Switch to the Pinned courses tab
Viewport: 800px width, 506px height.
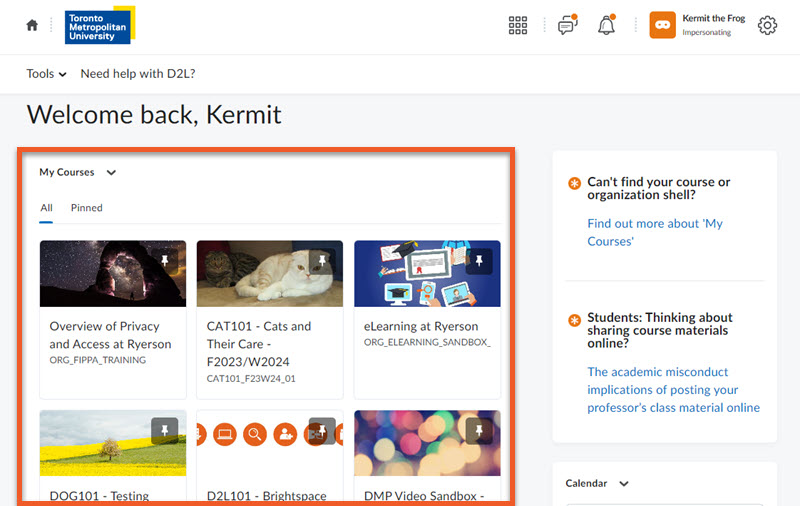86,208
